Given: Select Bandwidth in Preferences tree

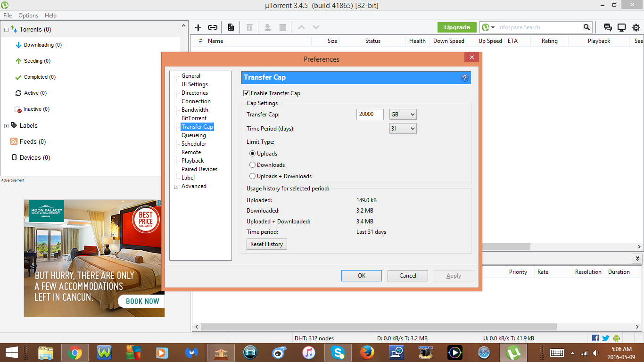Looking at the screenshot, I should click(x=195, y=110).
